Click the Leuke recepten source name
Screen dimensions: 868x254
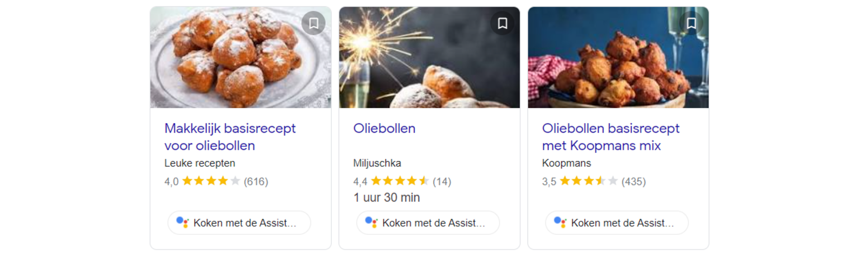click(x=200, y=163)
